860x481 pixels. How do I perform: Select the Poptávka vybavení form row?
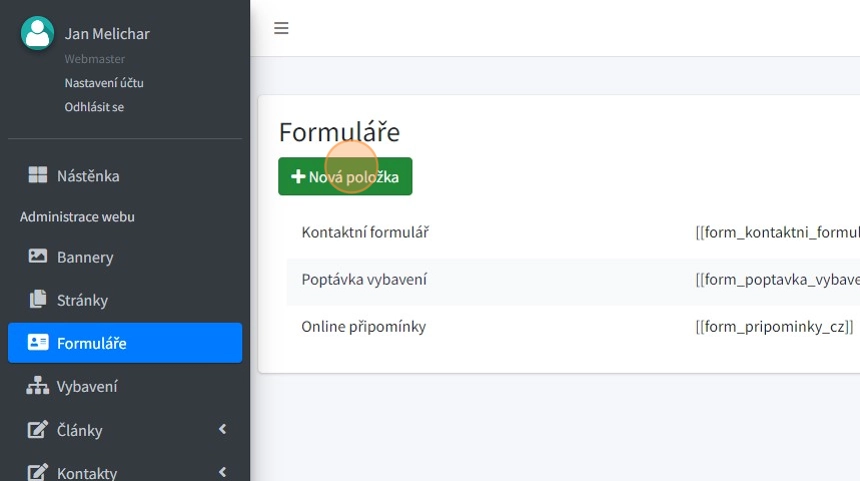(x=364, y=279)
